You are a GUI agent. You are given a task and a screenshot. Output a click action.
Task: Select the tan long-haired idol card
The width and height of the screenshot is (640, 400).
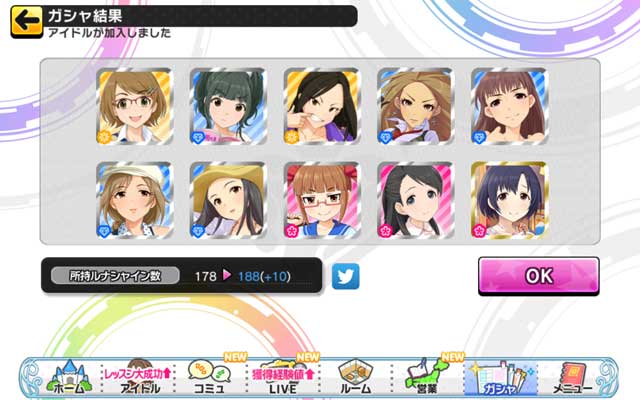(416, 107)
